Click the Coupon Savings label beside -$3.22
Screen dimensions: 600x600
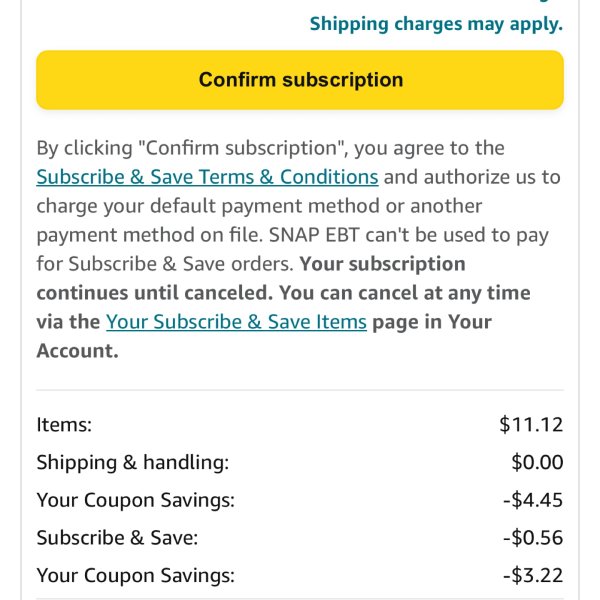coord(135,575)
